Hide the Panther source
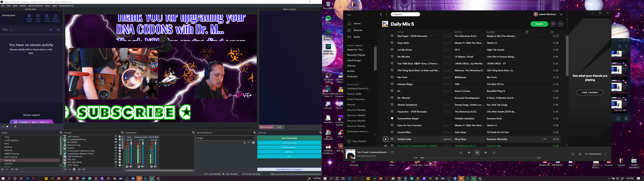Viewport: 644px width, 181px height. click(116, 148)
